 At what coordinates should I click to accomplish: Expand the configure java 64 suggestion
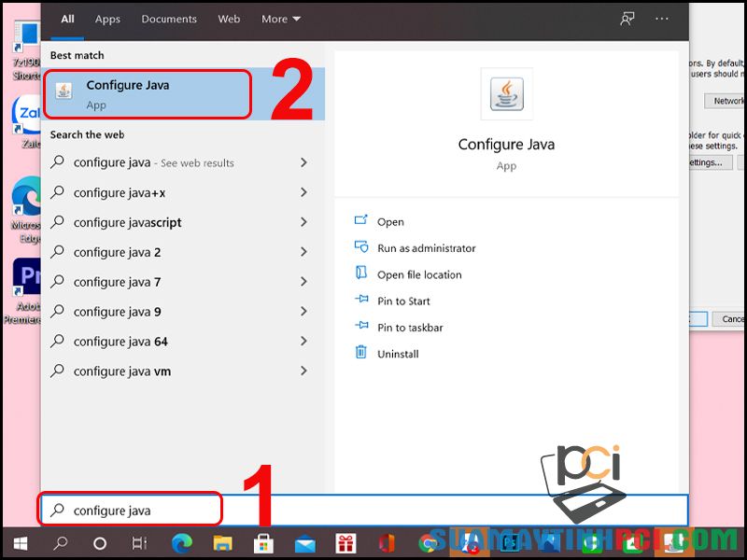point(303,342)
